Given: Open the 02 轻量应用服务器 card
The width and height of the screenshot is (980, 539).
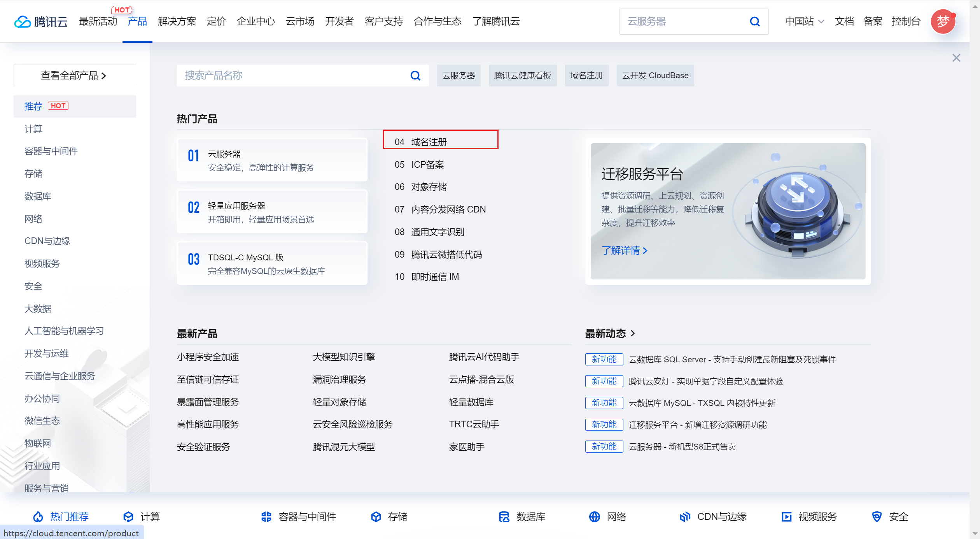Looking at the screenshot, I should [272, 212].
